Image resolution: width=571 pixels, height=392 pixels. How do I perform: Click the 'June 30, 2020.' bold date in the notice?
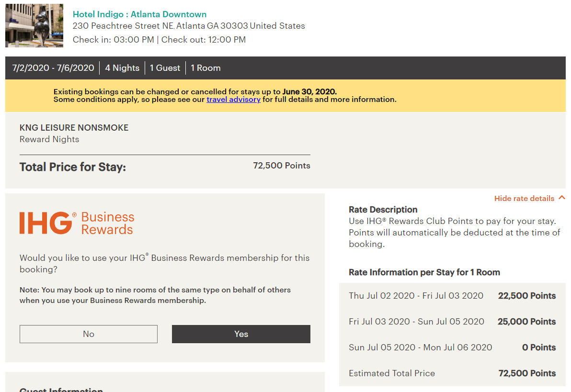coord(309,92)
